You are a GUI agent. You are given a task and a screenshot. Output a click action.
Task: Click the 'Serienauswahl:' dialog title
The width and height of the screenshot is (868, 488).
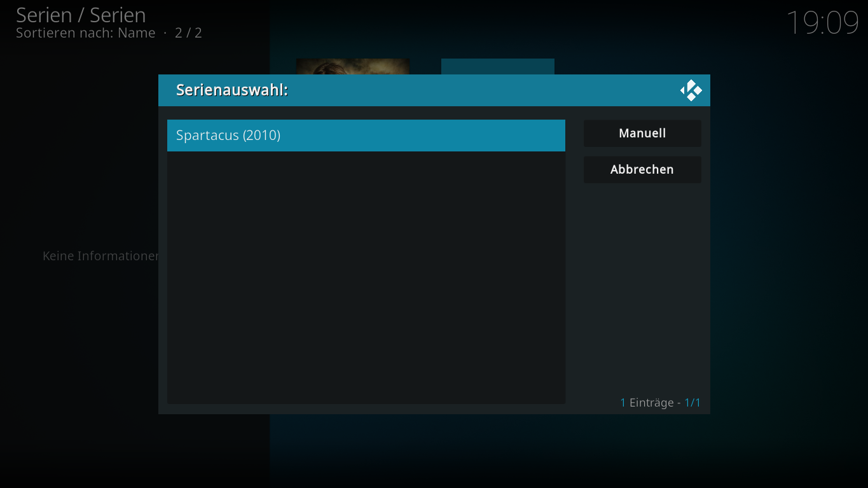(232, 90)
